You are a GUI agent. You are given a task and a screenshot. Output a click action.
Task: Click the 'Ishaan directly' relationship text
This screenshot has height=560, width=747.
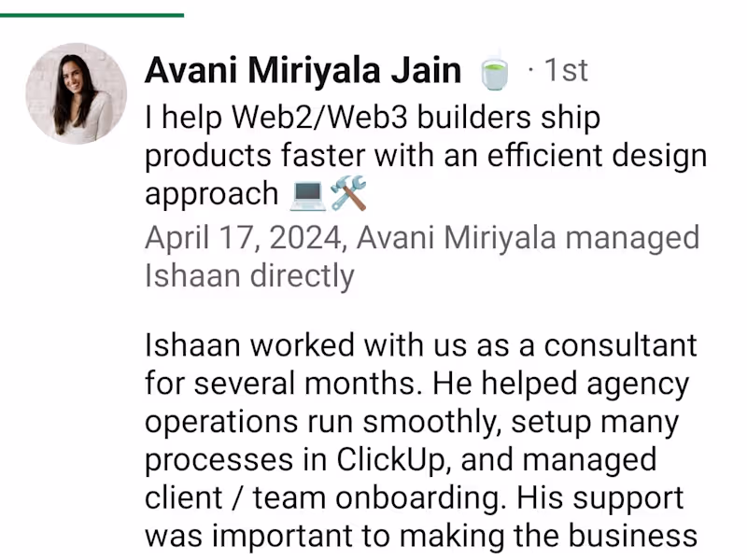pos(249,275)
